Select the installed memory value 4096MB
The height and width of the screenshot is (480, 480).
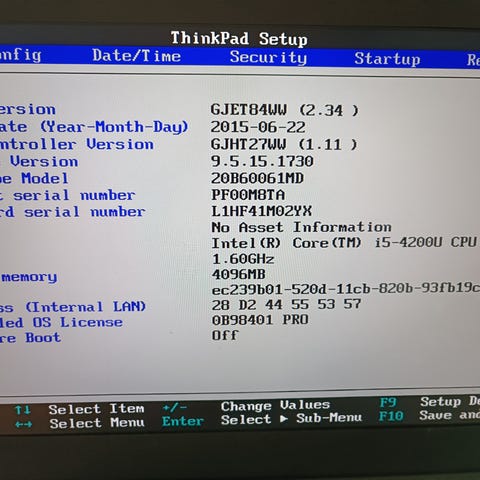[x=239, y=275]
